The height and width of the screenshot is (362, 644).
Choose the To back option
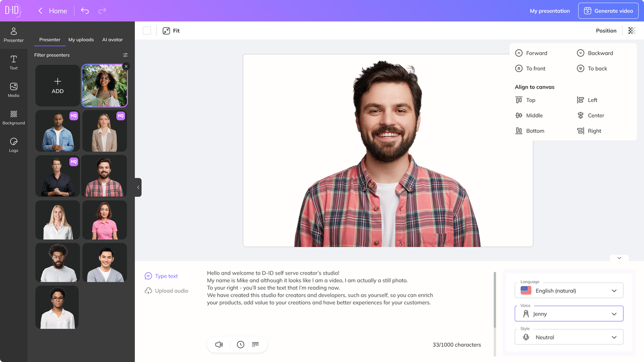[x=592, y=68]
